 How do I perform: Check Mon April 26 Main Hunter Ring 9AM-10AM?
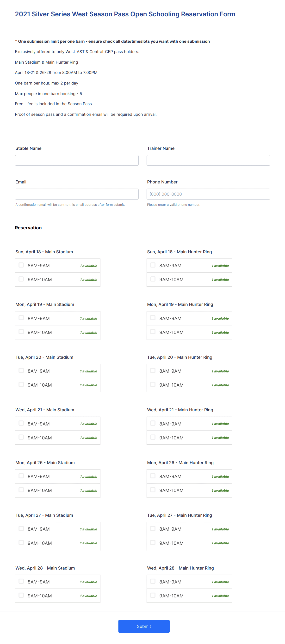pyautogui.click(x=153, y=490)
